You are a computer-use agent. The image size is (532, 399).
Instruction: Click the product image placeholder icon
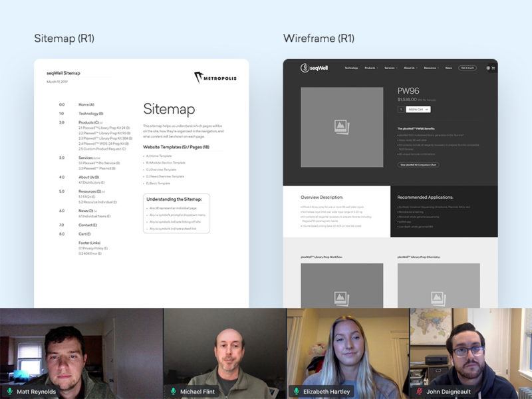coord(342,126)
